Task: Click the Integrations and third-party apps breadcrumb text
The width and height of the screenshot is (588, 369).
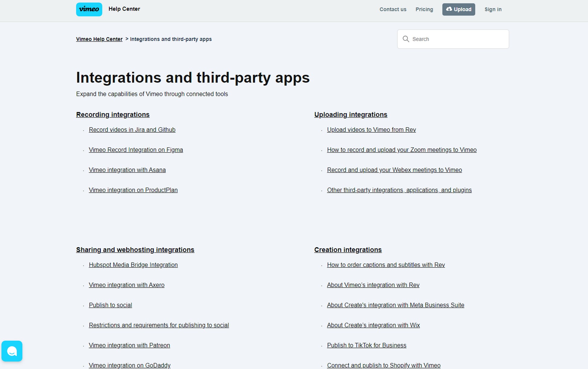Action: (171, 39)
